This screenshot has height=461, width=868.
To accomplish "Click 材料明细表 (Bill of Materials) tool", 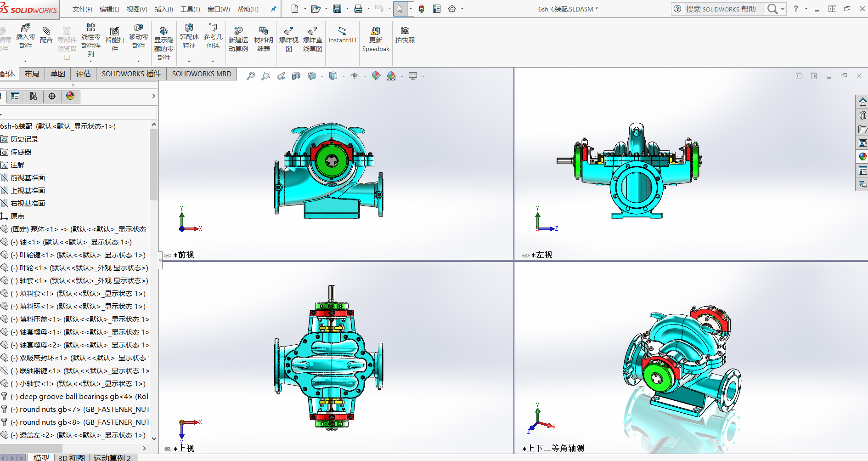I will pyautogui.click(x=264, y=39).
